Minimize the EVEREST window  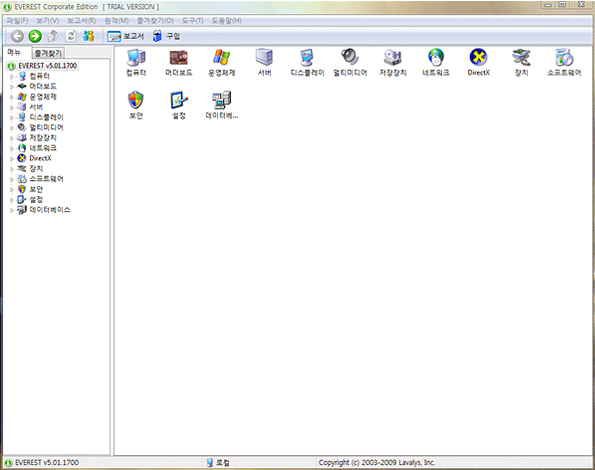click(548, 5)
